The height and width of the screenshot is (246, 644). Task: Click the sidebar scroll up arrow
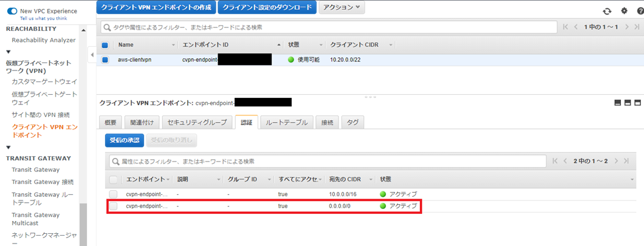84,30
